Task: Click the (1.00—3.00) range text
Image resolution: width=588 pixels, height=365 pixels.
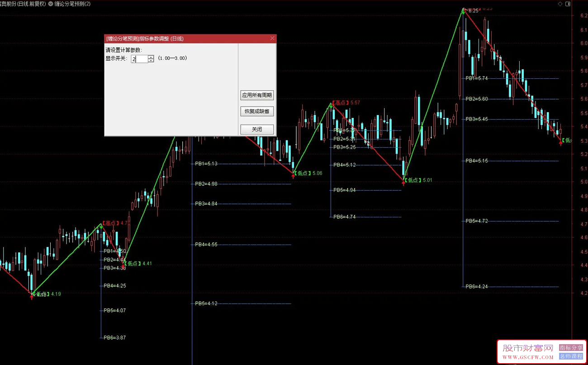Action: [x=172, y=58]
